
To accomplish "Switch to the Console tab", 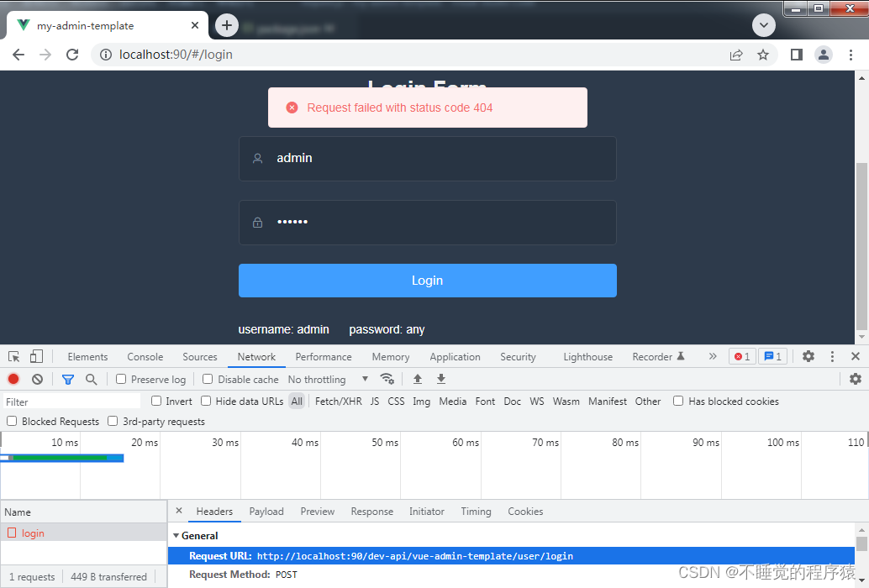I will 145,356.
